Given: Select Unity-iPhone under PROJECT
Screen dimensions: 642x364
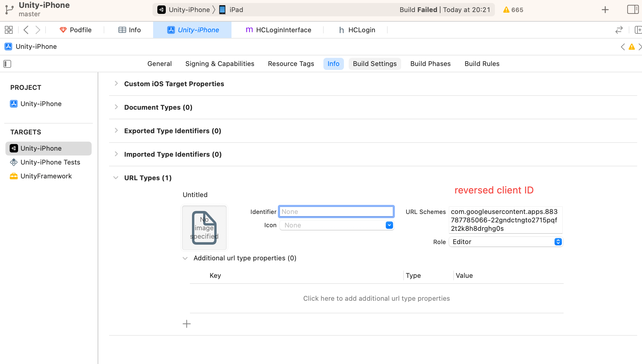Looking at the screenshot, I should pos(36,104).
